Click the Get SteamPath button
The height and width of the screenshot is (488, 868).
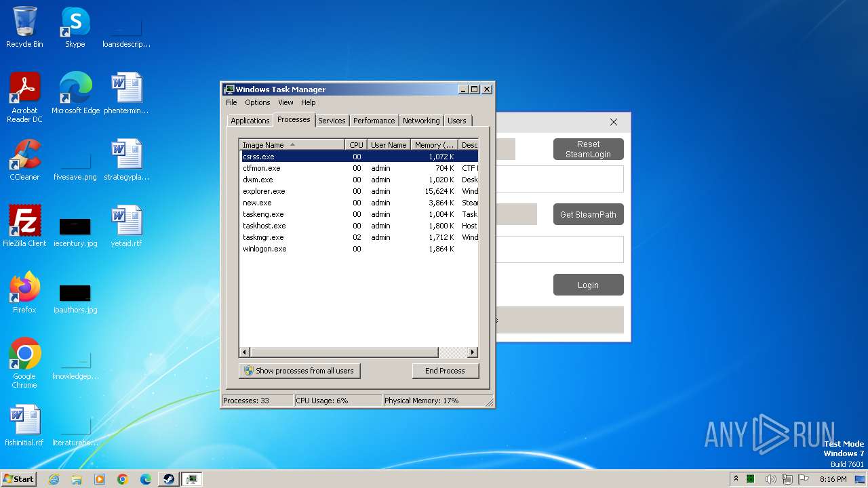pos(588,214)
